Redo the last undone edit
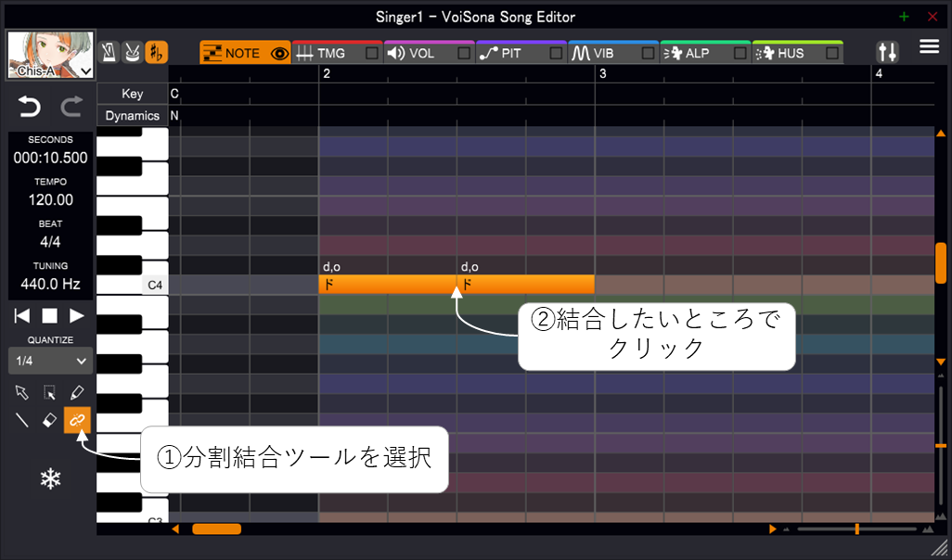 tap(71, 107)
